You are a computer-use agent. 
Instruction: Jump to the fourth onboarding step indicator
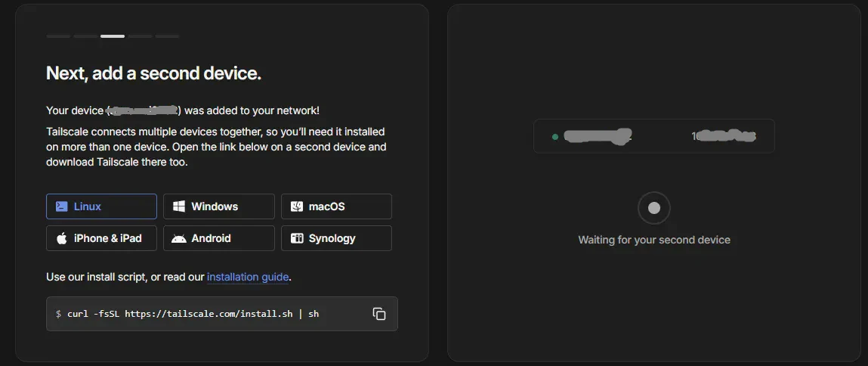tap(140, 36)
